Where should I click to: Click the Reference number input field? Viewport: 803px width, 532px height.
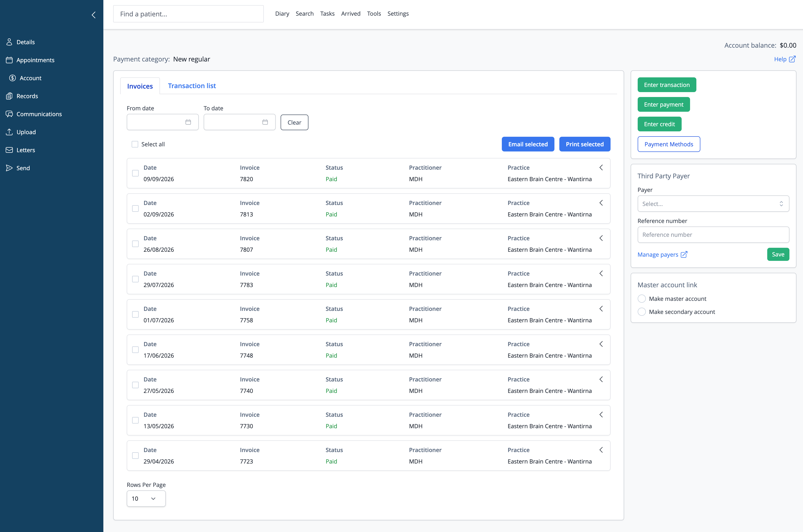pyautogui.click(x=713, y=235)
